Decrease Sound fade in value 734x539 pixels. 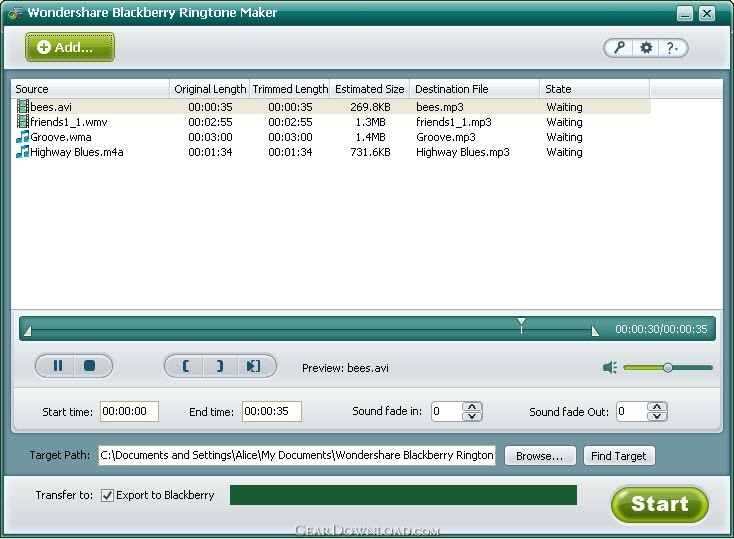click(472, 416)
